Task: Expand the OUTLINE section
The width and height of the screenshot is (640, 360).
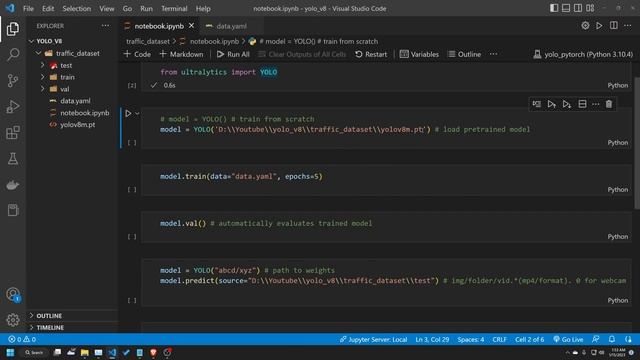Action: point(73,316)
